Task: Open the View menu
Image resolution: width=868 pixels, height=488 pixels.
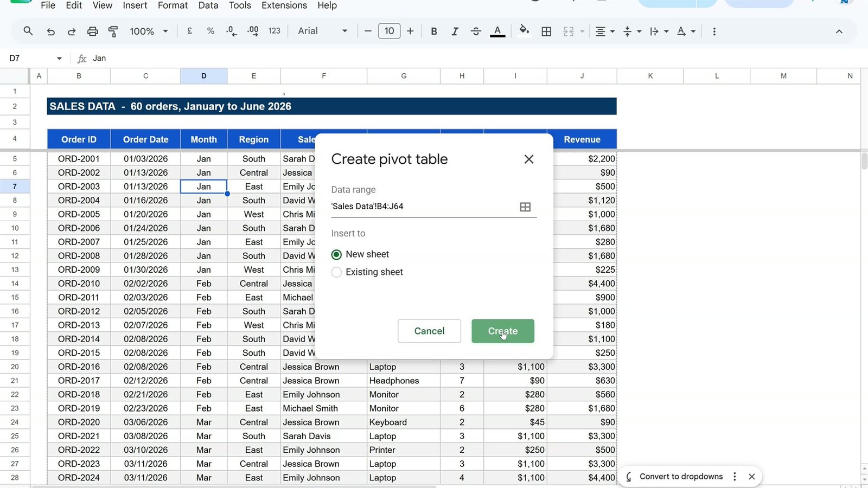Action: click(103, 5)
